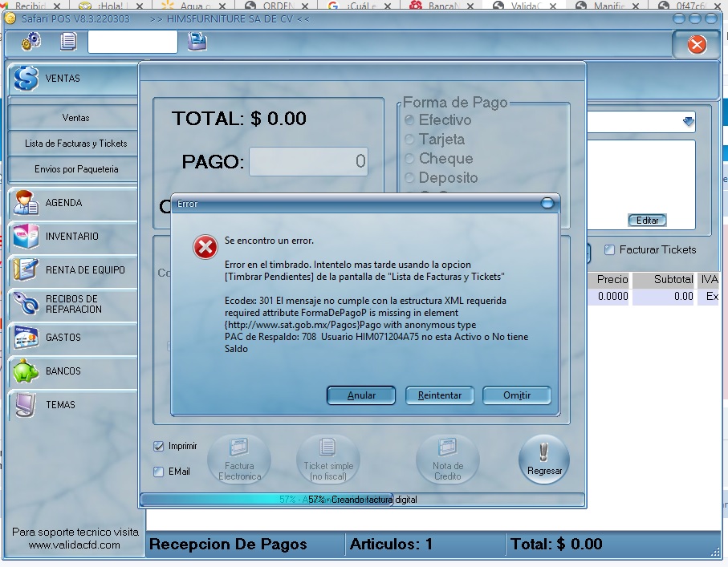Click the Regresar round button
The height and width of the screenshot is (567, 728).
pos(544,460)
